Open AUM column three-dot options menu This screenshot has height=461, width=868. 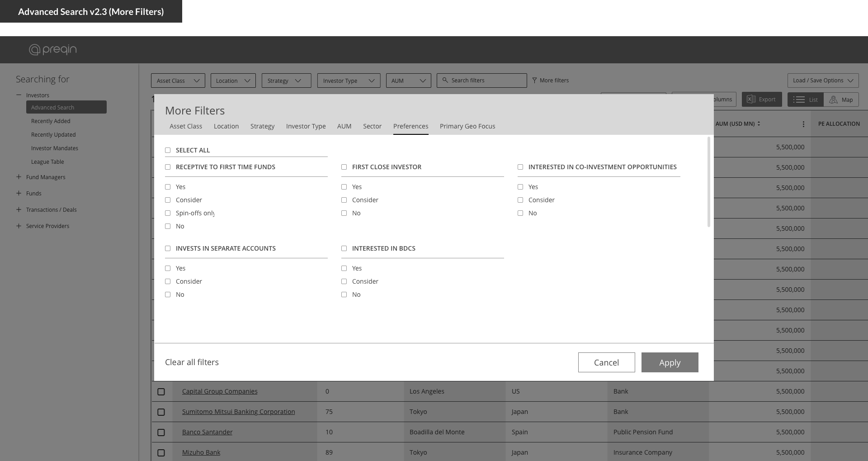pos(803,124)
